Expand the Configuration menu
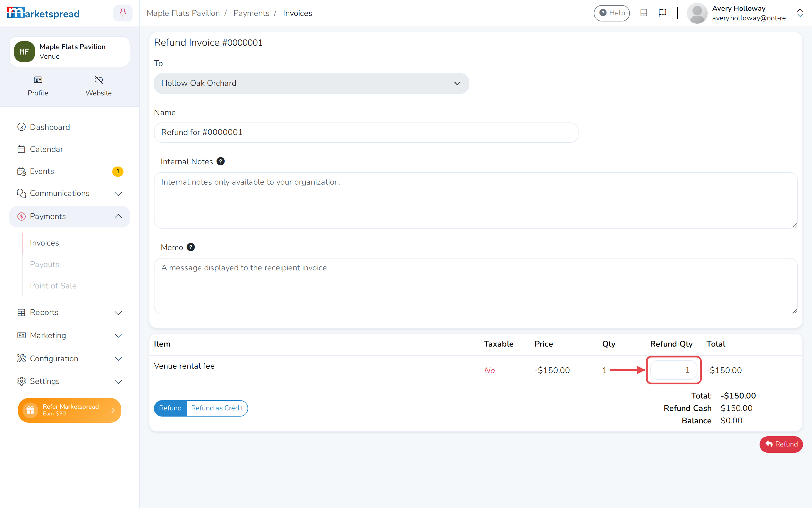The image size is (812, 508). [x=69, y=358]
